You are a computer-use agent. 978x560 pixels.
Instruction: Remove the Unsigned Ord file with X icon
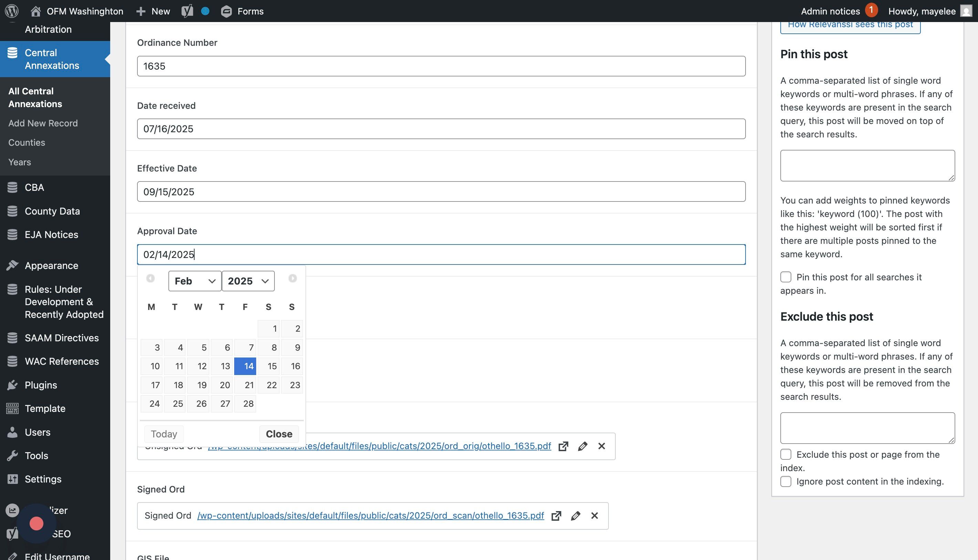point(602,446)
